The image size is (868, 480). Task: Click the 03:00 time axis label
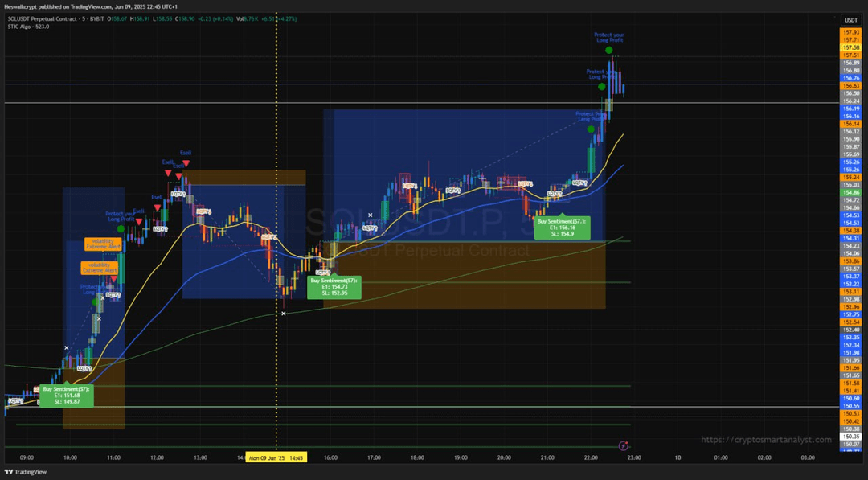pos(808,457)
